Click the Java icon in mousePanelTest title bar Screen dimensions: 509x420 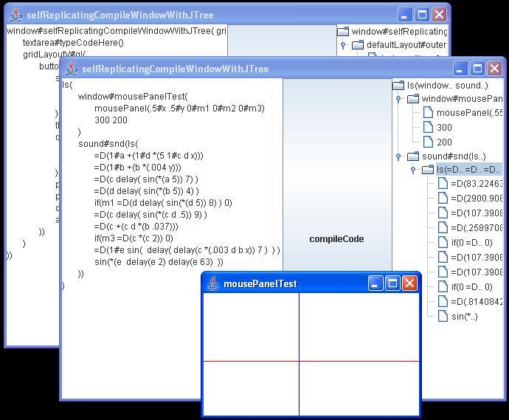pos(214,283)
